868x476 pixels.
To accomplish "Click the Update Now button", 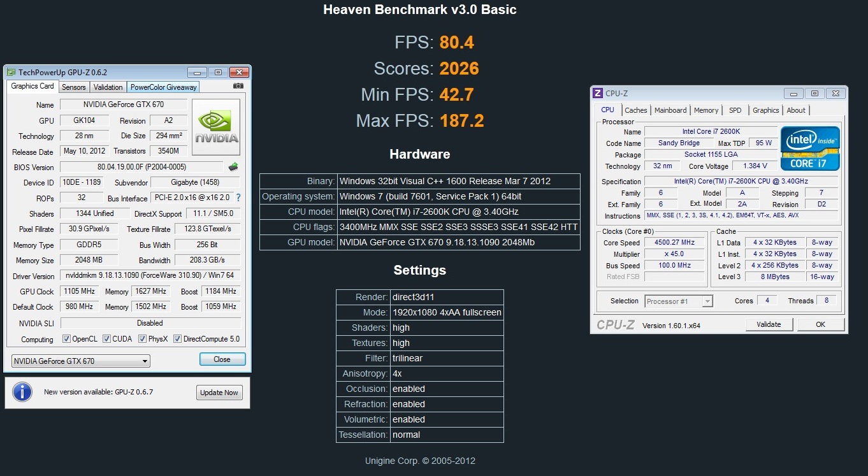I will 219,393.
